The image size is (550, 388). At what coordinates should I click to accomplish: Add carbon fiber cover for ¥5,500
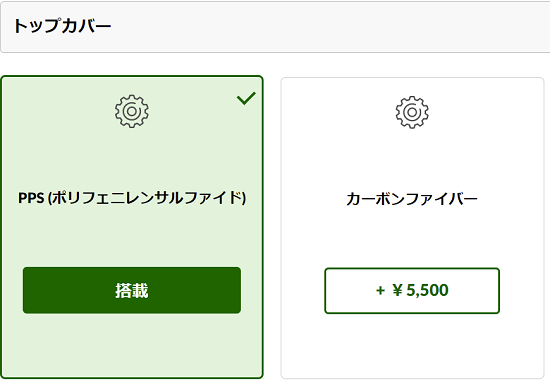(412, 290)
